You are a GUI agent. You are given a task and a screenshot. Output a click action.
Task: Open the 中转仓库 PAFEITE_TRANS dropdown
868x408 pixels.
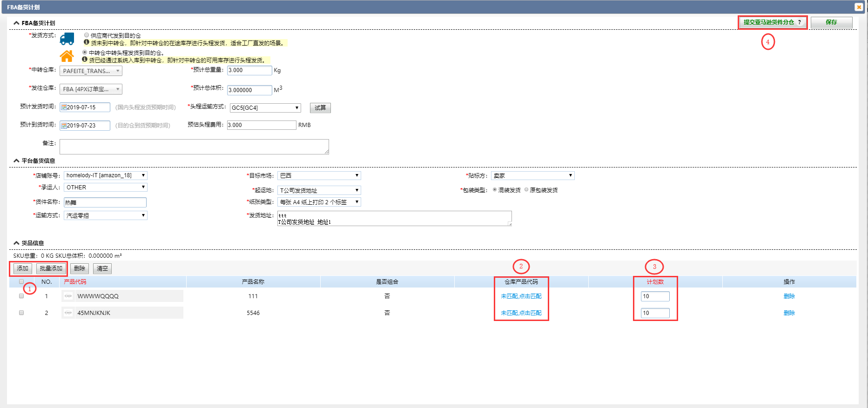point(91,71)
